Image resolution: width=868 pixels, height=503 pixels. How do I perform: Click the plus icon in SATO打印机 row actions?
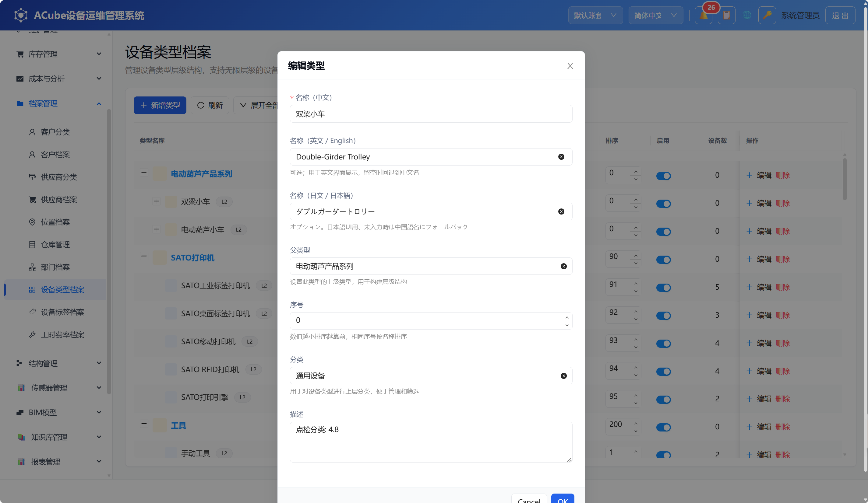[749, 259]
